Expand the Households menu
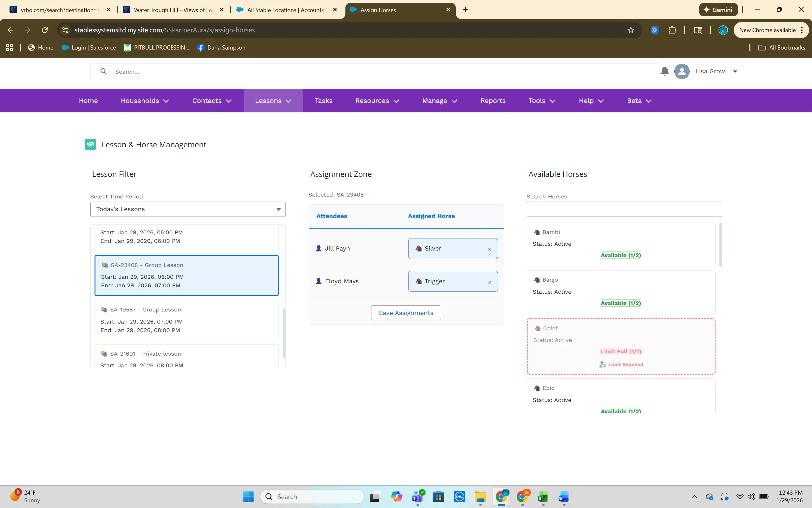The height and width of the screenshot is (508, 812). coord(145,100)
